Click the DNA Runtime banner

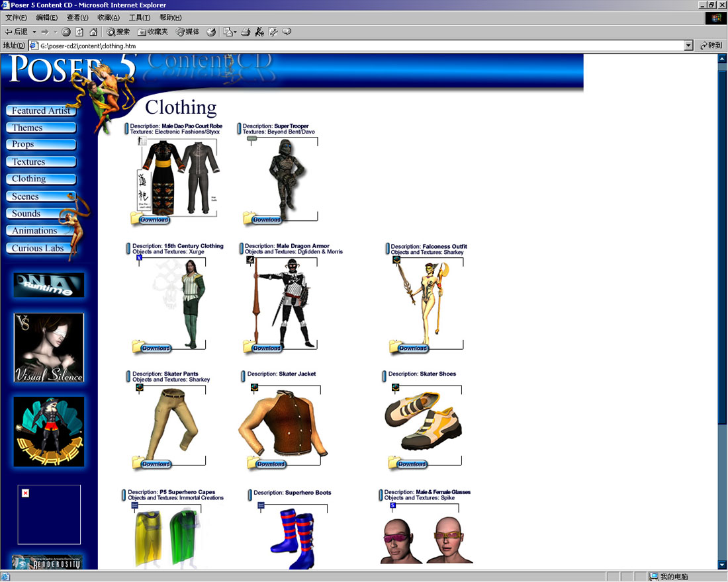click(x=49, y=285)
